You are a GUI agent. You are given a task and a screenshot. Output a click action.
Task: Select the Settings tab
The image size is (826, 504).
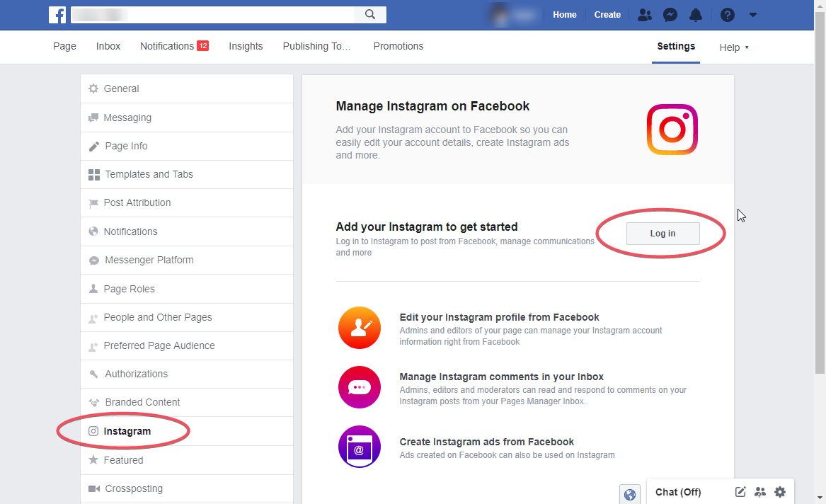point(676,46)
